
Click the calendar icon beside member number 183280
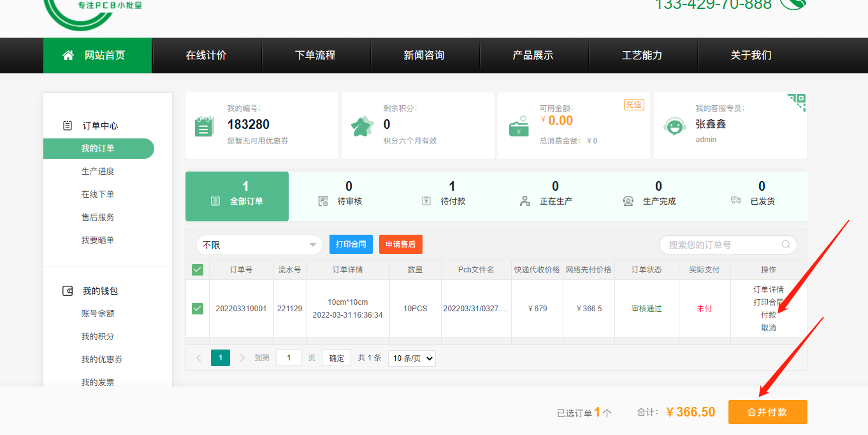tap(203, 126)
